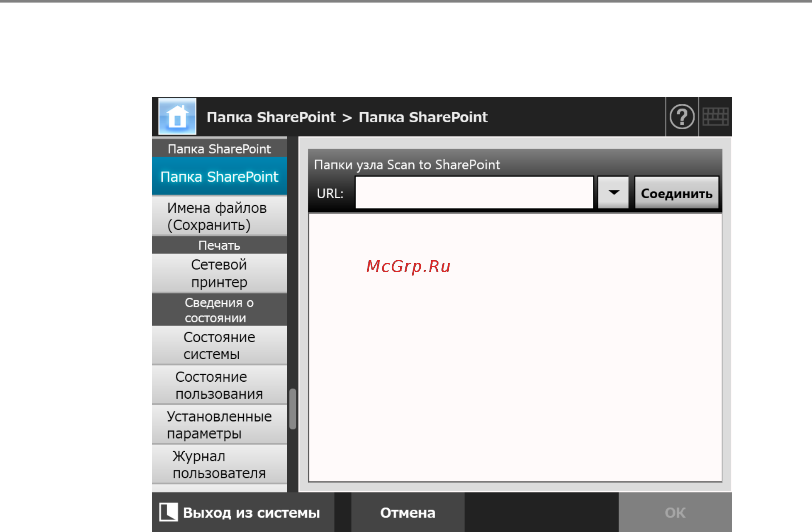
Task: Select the highlighted Папка SharePoint sidebar item
Action: click(219, 177)
